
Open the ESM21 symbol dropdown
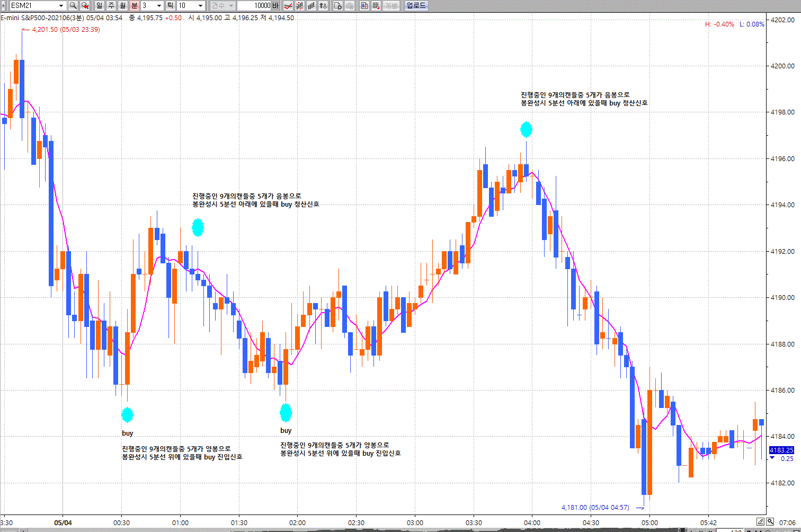pyautogui.click(x=61, y=5)
